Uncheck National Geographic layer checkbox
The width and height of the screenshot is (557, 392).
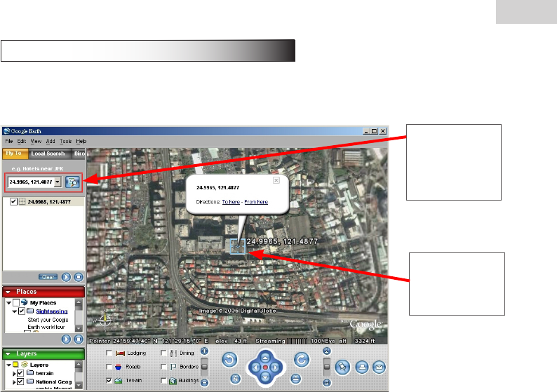[20, 381]
